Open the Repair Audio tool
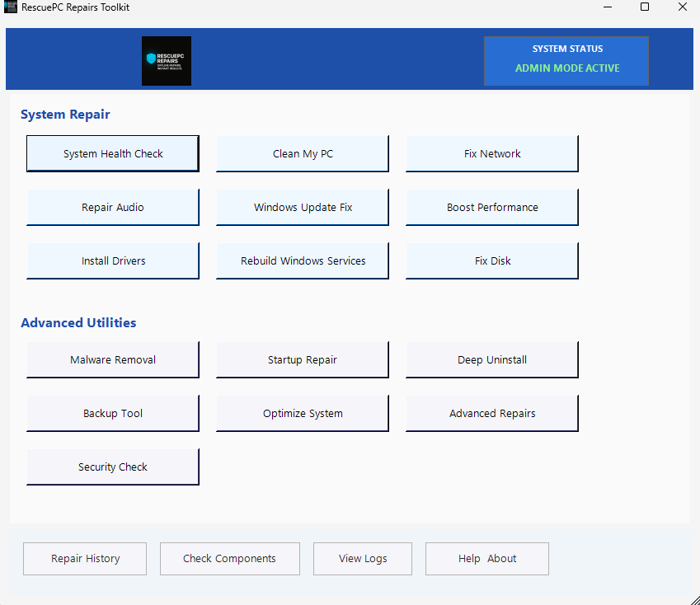The image size is (700, 605). 113,207
